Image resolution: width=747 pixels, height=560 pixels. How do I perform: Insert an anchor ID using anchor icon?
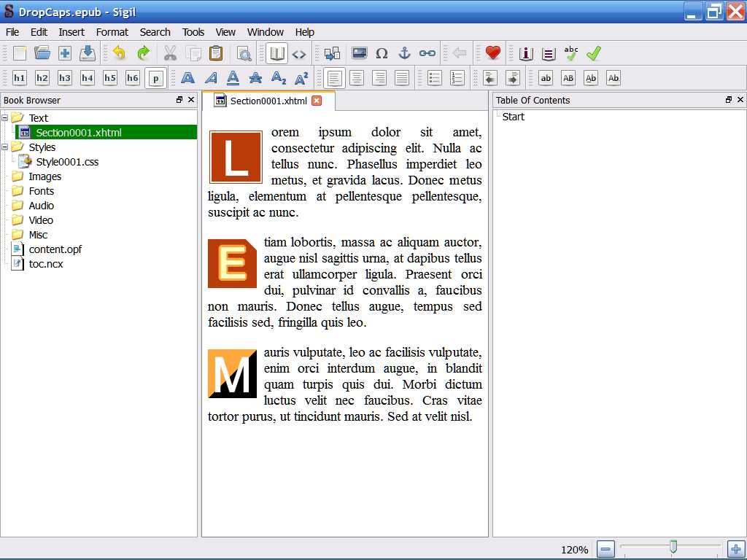click(404, 53)
